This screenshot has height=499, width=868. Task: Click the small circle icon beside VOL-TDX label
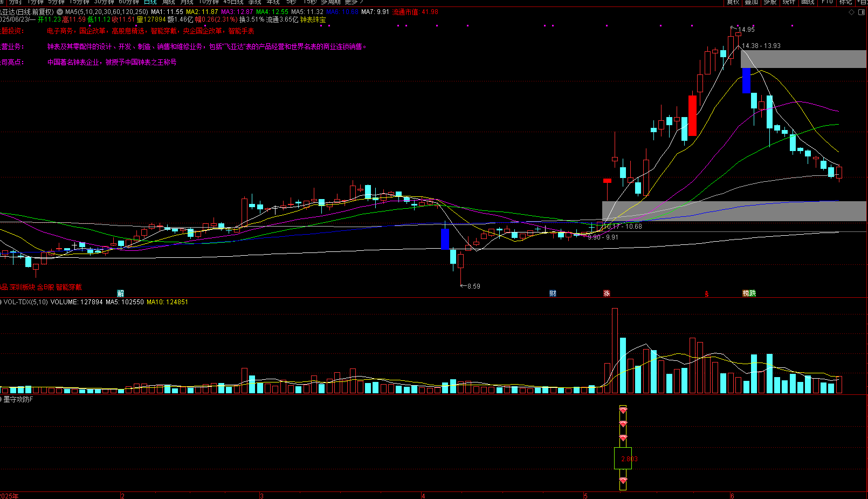point(1,302)
